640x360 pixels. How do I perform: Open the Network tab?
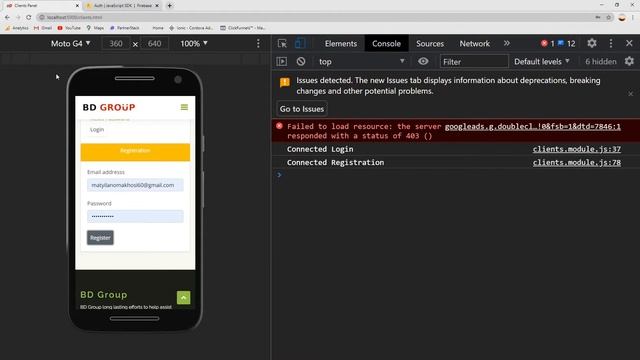(x=474, y=43)
